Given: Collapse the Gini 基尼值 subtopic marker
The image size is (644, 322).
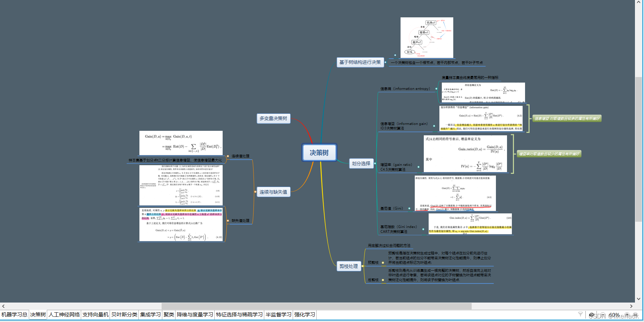Looking at the screenshot, I should tap(409, 209).
